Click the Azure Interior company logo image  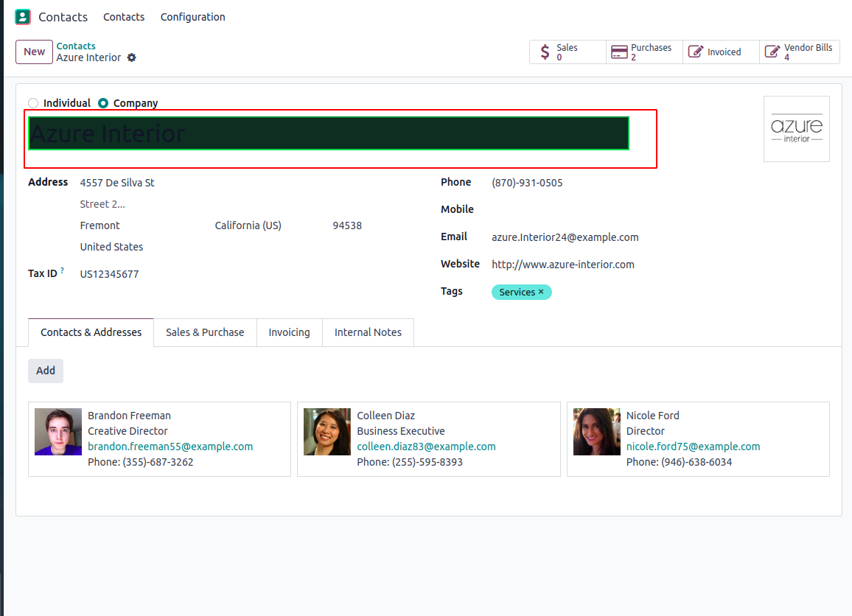[796, 129]
